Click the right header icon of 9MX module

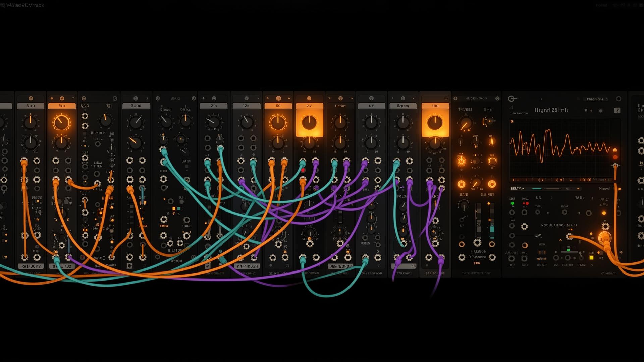pos(194,98)
